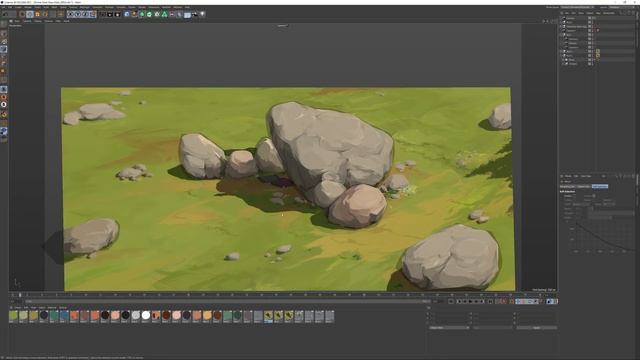Toggle the X axis lock
Screen dimensions: 640x360
[x=70, y=14]
